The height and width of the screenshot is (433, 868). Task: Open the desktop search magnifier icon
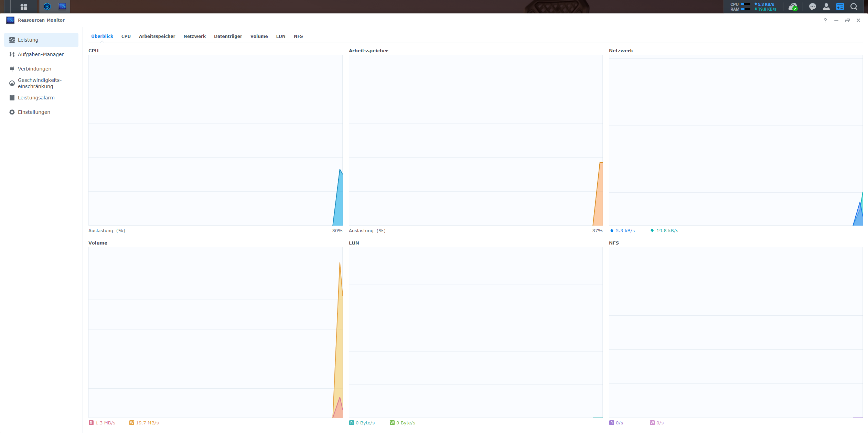tap(854, 7)
